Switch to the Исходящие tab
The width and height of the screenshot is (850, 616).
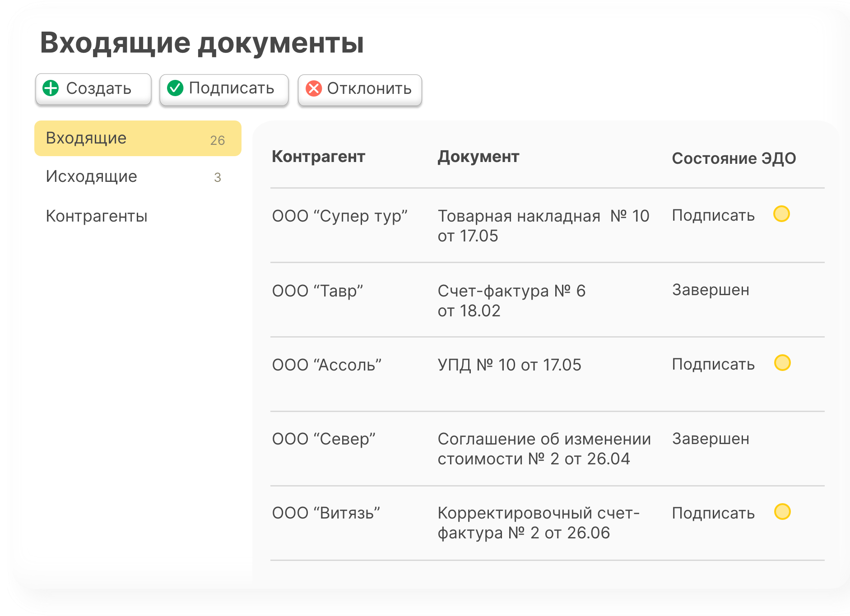click(91, 176)
